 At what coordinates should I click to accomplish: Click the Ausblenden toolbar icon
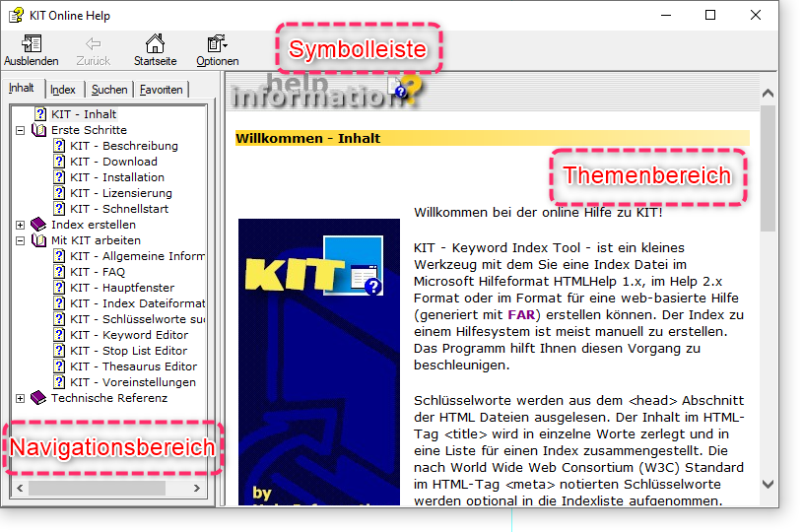tap(31, 43)
